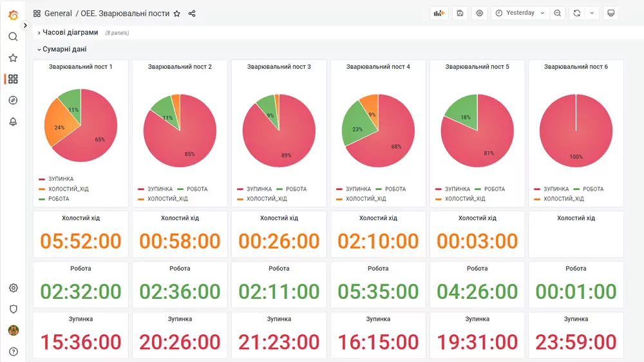Click the work time value 00:01:00
This screenshot has height=362, width=644.
[x=576, y=291]
